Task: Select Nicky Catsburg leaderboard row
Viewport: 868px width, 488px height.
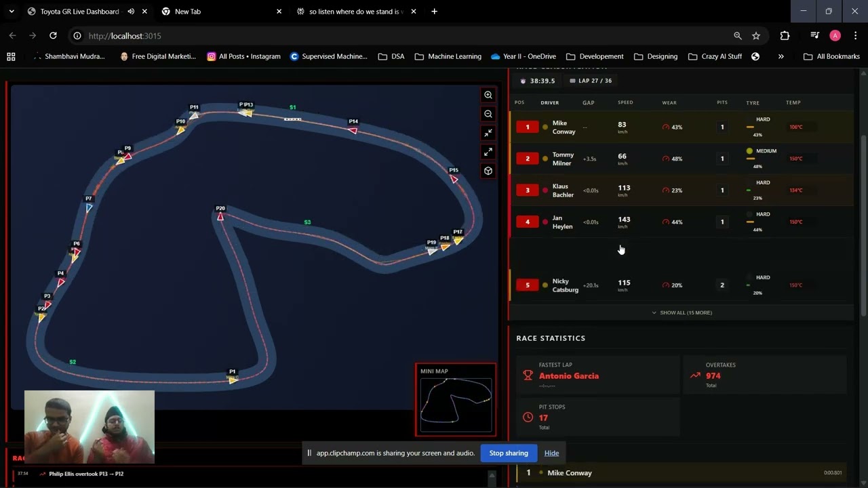Action: [682, 285]
